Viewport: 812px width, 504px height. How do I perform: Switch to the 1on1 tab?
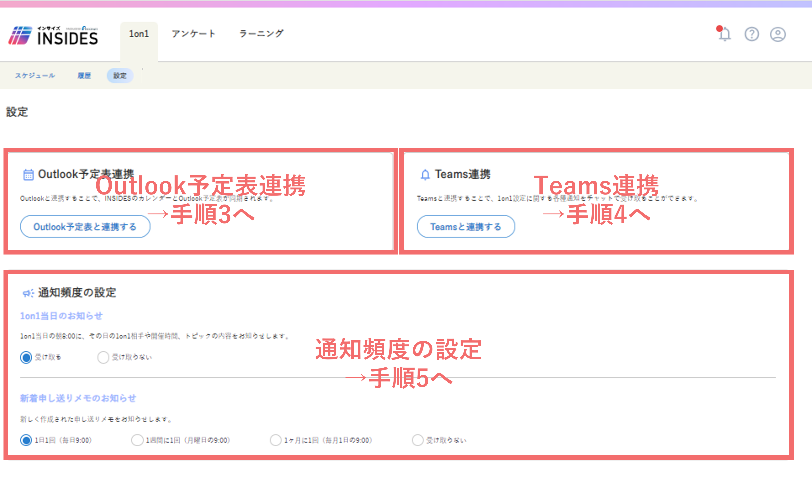click(x=139, y=34)
